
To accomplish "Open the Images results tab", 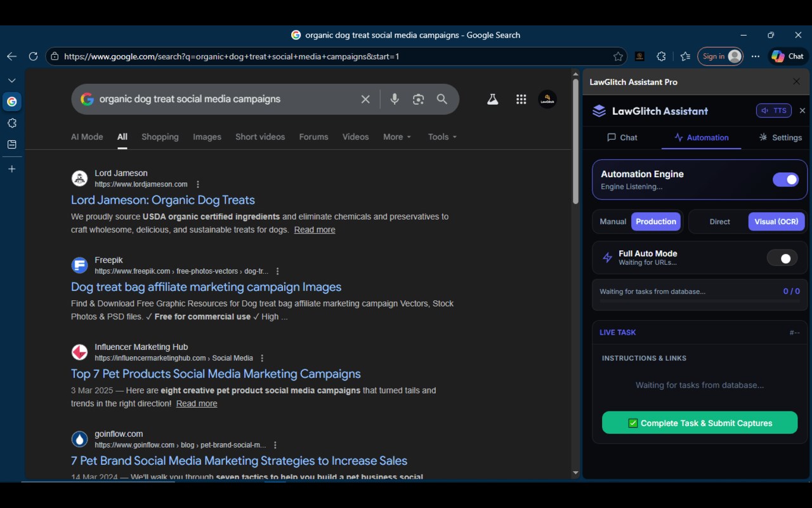I will (x=207, y=137).
